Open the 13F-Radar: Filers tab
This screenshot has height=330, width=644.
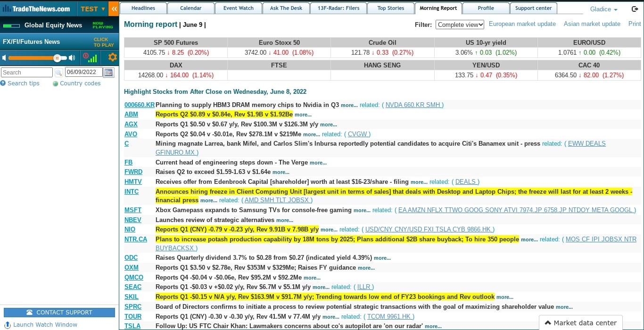338,8
